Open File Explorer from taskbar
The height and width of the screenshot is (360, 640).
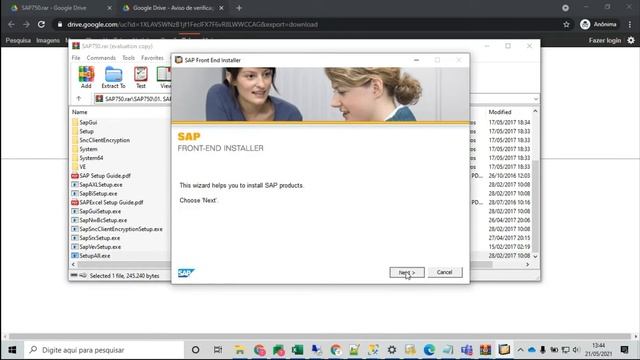coord(239,350)
